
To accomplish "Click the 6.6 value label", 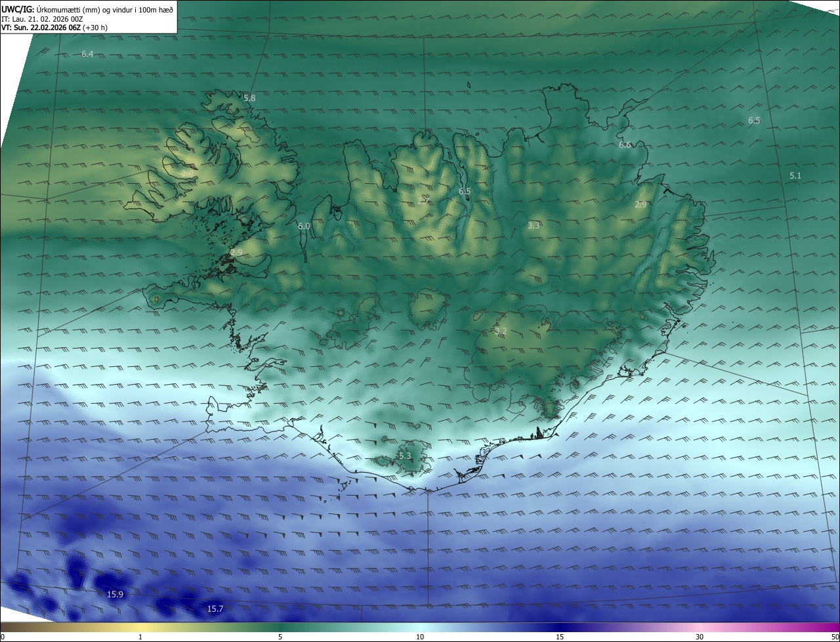I will (625, 145).
